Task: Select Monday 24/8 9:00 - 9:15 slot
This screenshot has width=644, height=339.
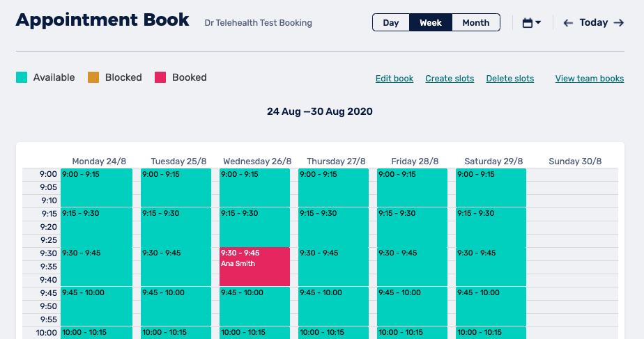Action: 96,187
